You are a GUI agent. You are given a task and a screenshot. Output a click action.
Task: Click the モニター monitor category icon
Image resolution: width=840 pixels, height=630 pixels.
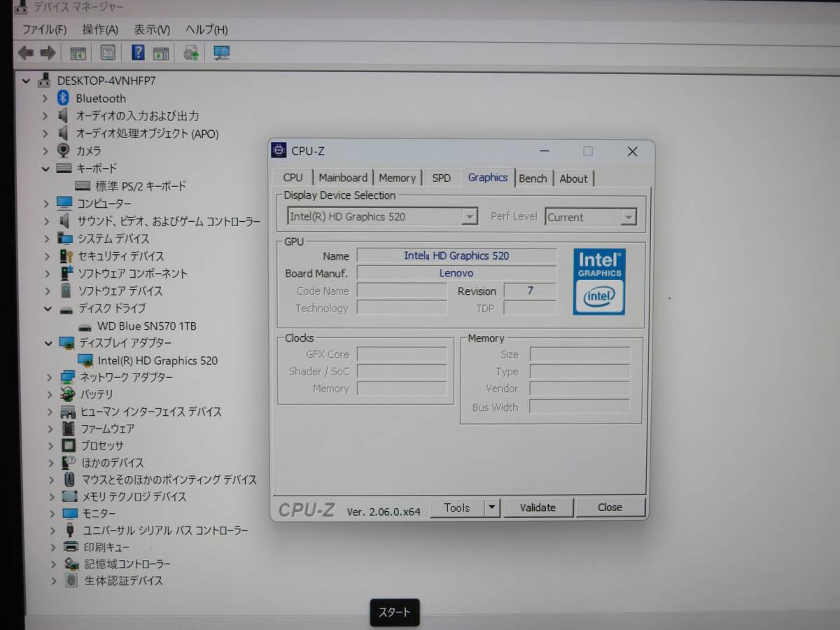point(70,513)
